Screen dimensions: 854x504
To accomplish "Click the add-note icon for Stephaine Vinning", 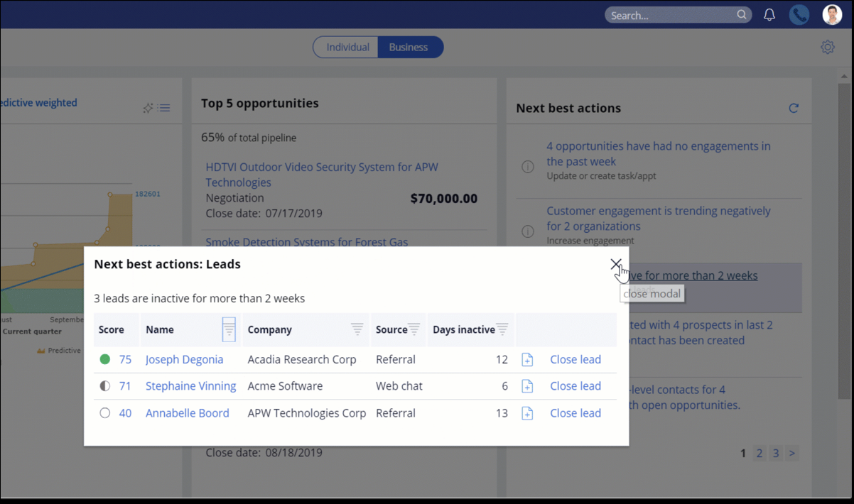I will coord(527,386).
